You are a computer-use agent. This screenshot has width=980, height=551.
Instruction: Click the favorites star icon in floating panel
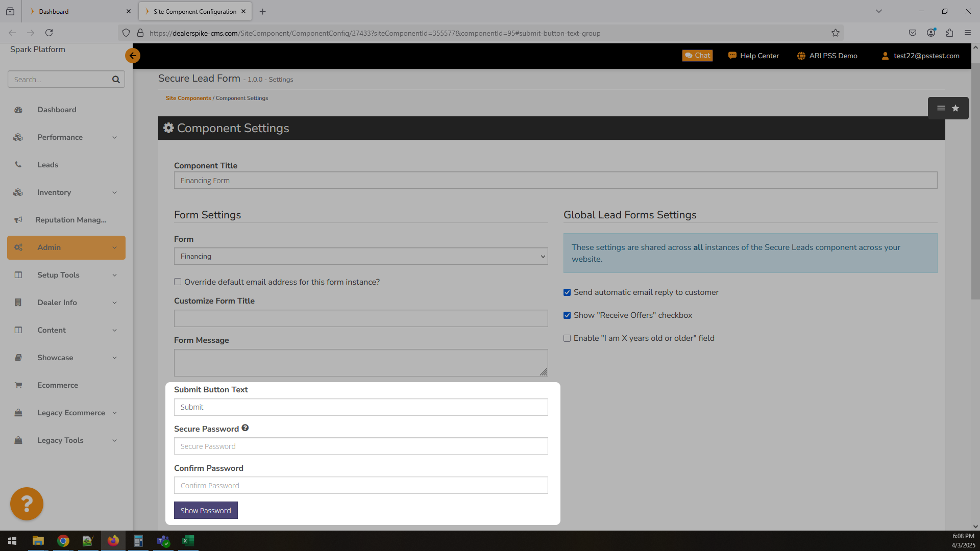[x=955, y=108]
